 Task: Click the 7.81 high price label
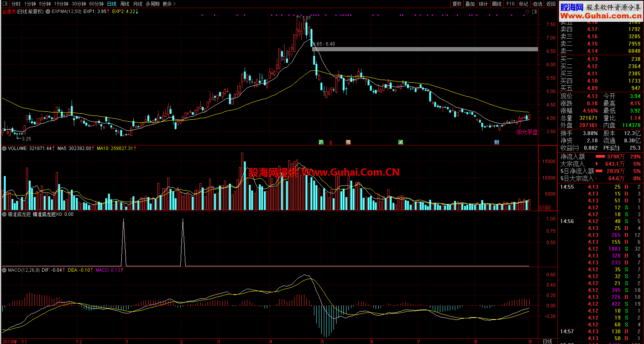(307, 18)
